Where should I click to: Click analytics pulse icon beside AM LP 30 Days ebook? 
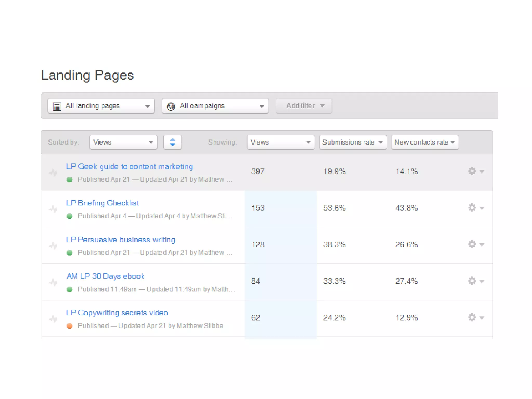(53, 282)
